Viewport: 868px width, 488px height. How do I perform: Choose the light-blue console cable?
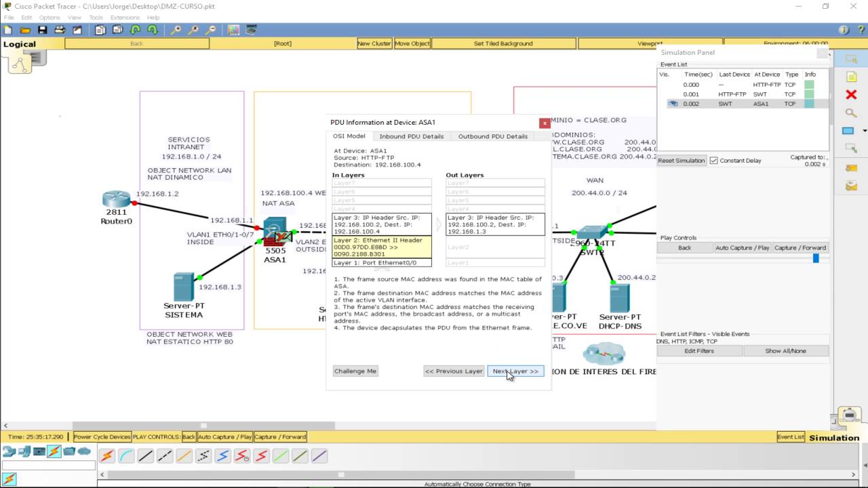click(126, 456)
